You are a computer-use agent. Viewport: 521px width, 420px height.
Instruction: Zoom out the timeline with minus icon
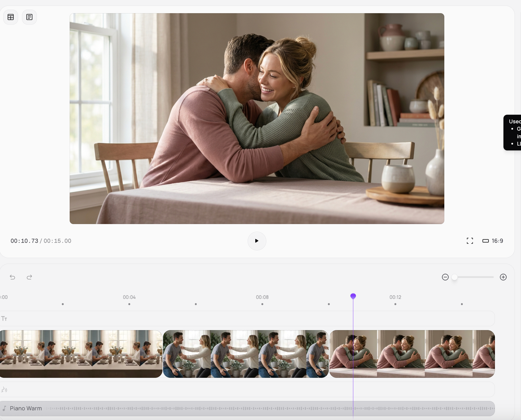[x=445, y=277]
